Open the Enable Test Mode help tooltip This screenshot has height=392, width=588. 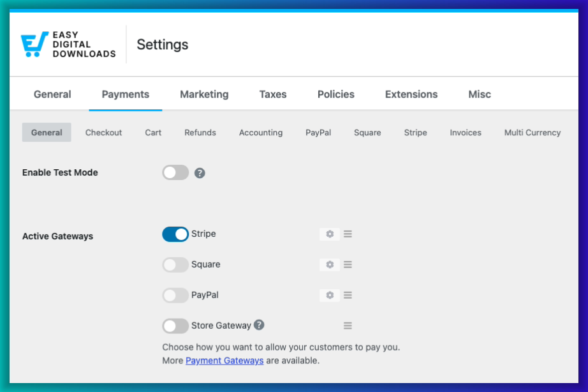200,173
